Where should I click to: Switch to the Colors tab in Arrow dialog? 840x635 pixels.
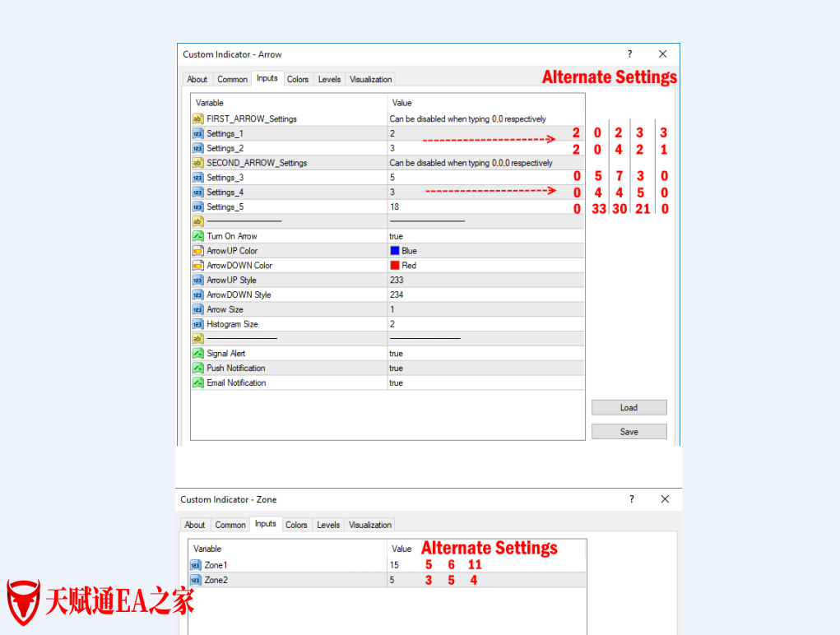tap(298, 80)
